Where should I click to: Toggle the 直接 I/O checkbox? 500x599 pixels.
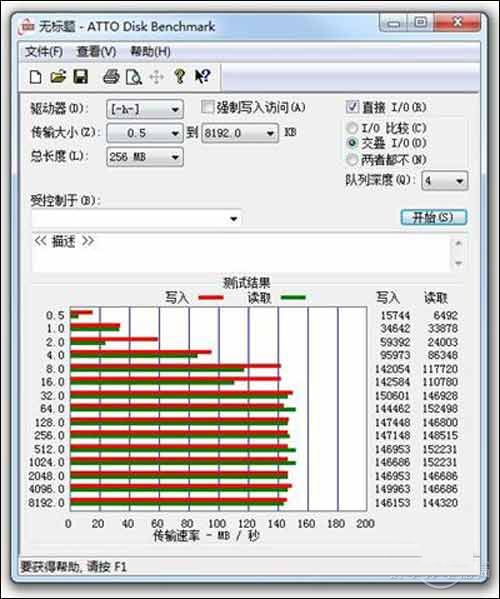point(352,107)
